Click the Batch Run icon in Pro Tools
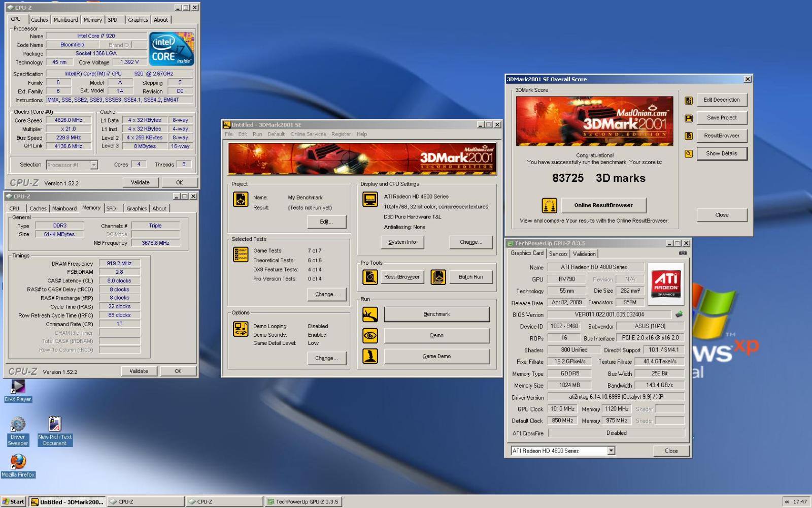 tap(438, 277)
